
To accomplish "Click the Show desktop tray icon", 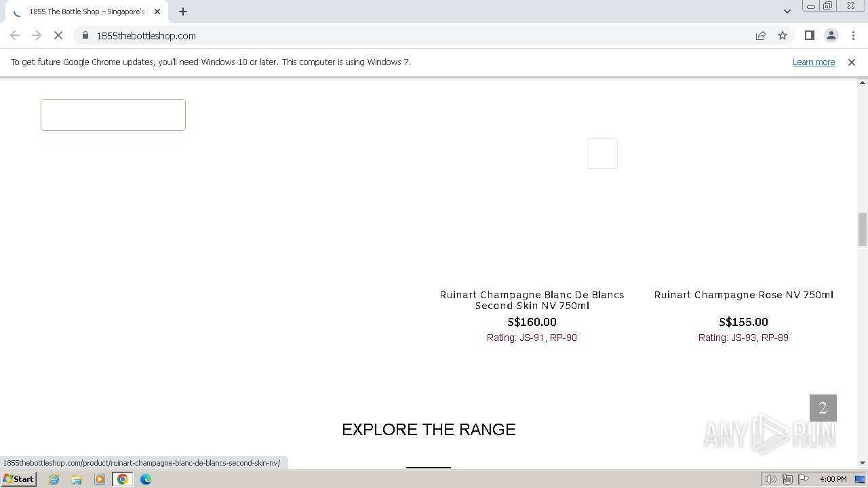I will tap(860, 479).
